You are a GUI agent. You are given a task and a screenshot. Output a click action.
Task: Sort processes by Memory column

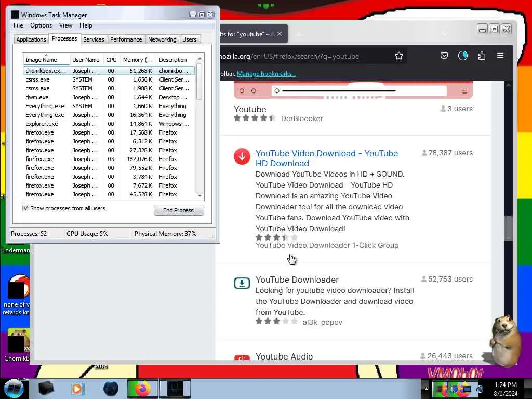pyautogui.click(x=138, y=60)
